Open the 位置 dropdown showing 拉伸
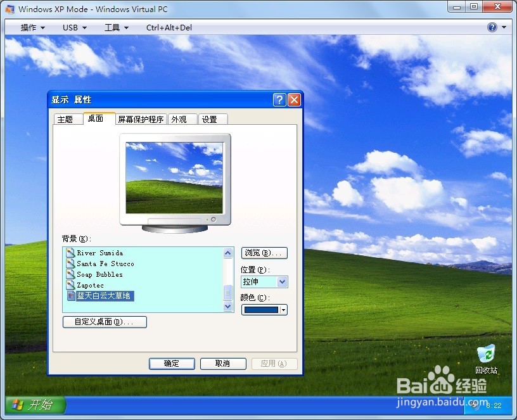The height and width of the screenshot is (420, 517). click(264, 282)
